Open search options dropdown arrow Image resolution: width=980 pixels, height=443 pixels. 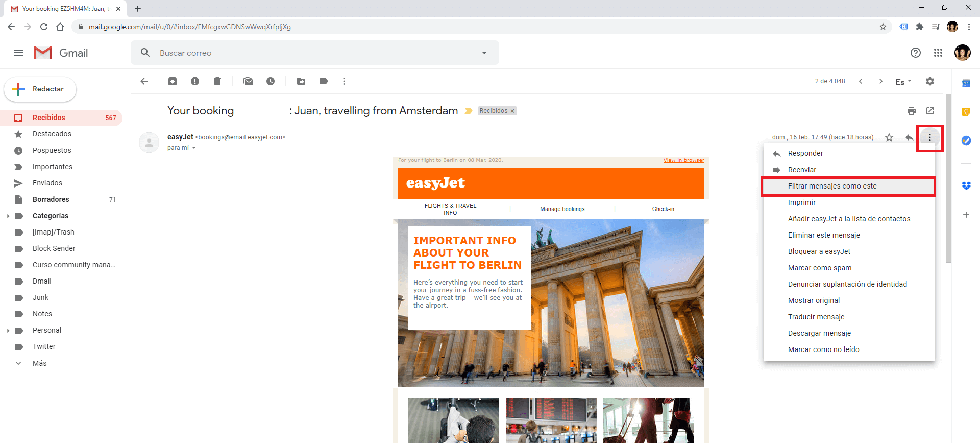(x=484, y=53)
